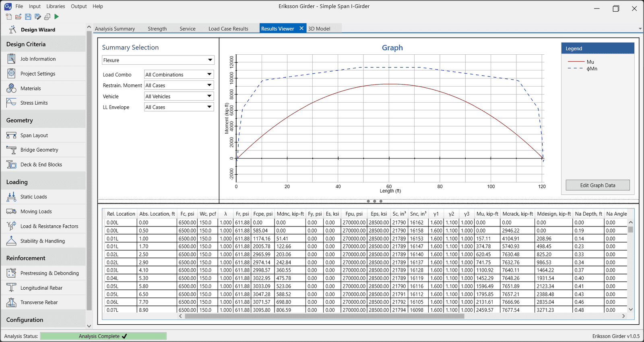Close the Results Viewer tab

click(301, 29)
